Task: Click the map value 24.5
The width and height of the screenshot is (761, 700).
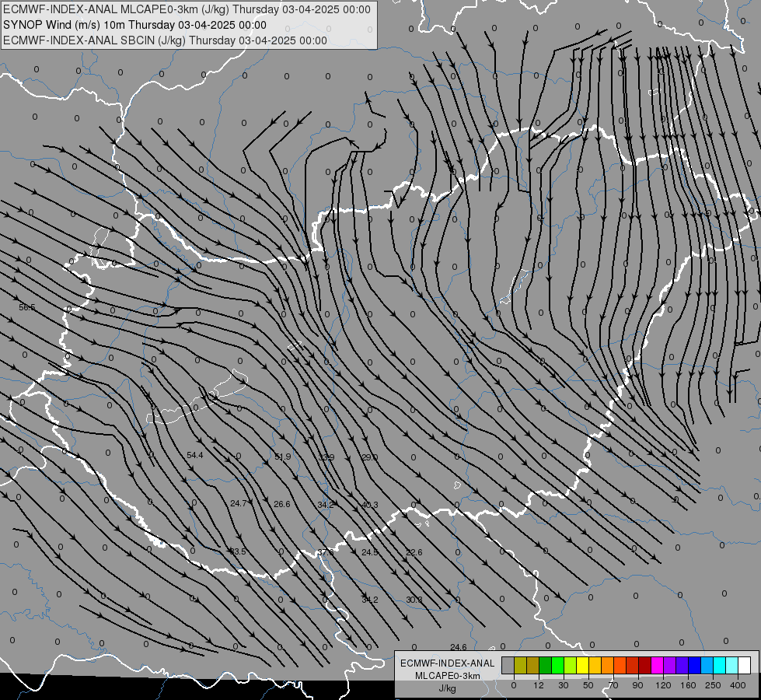Action: pos(370,552)
